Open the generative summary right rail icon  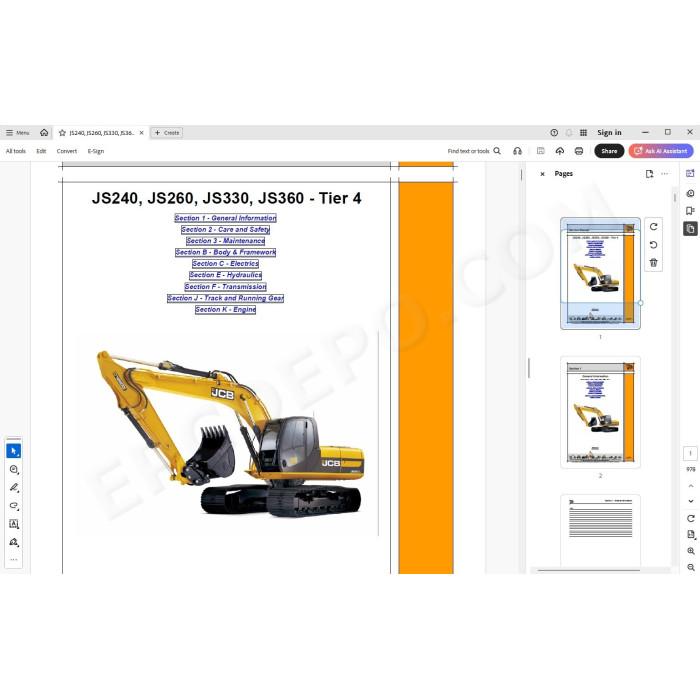[690, 193]
